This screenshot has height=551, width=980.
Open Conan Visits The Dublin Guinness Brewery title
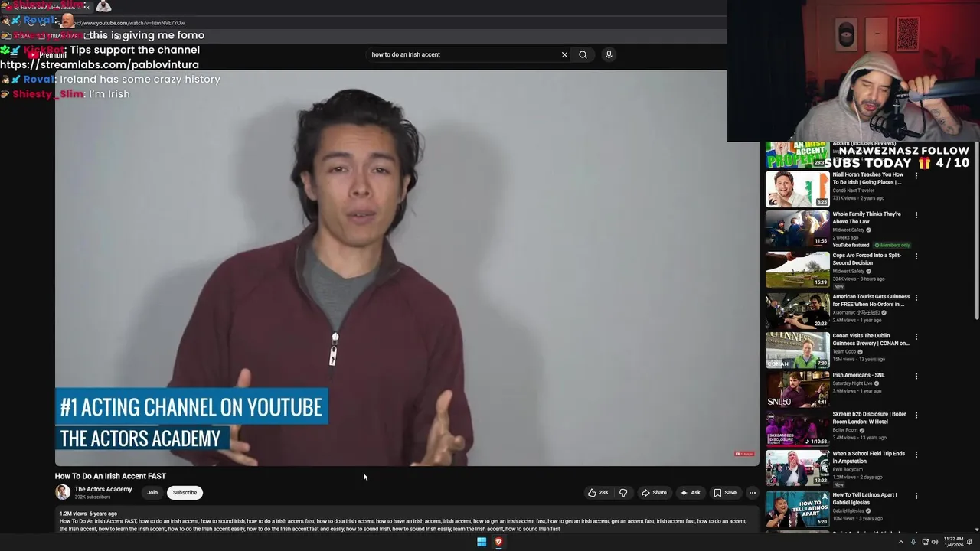pos(871,339)
